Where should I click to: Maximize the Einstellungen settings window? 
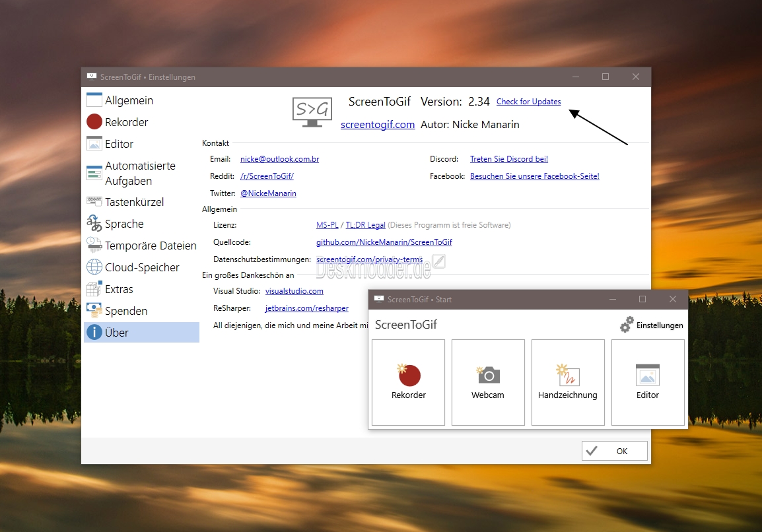point(606,77)
